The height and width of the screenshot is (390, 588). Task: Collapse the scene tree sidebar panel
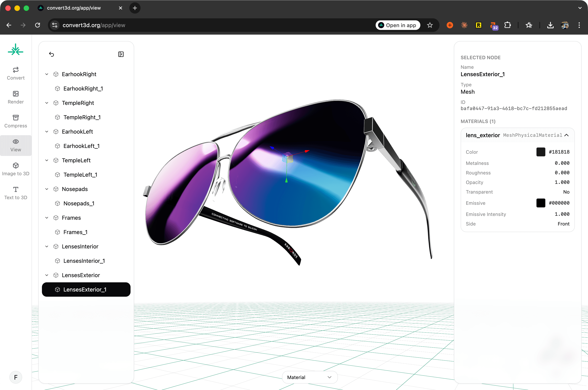[x=121, y=54]
